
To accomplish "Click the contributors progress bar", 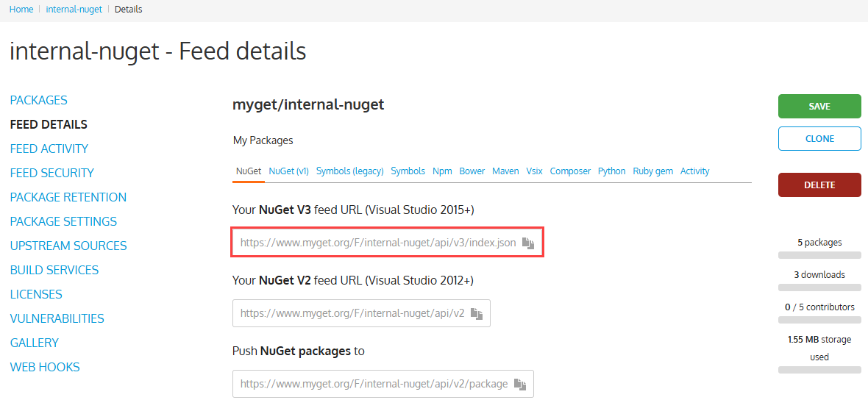I will click(x=819, y=320).
